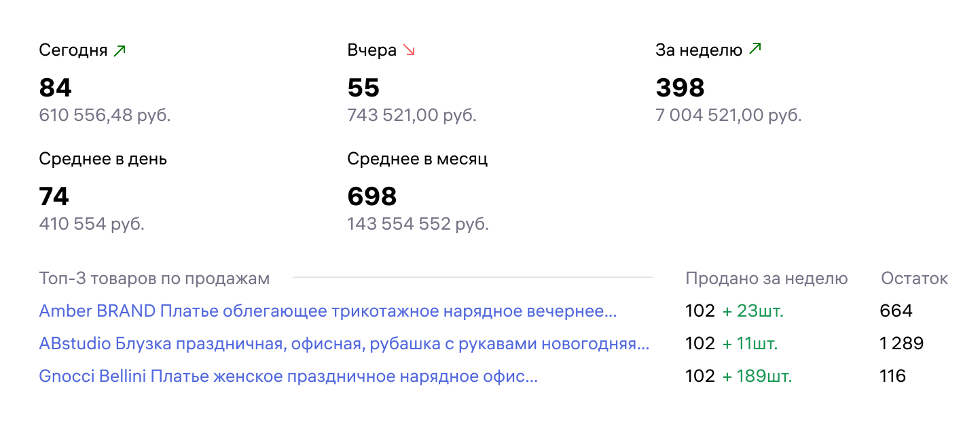The height and width of the screenshot is (424, 980).
Task: Click the Вчера sales count 55
Action: [x=363, y=88]
